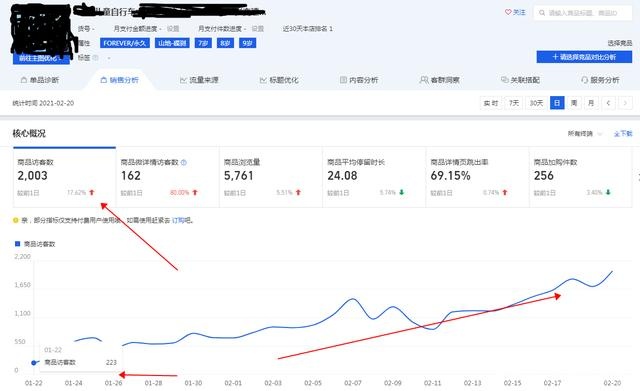
Task: Select the 销售分析 tab
Action: click(120, 80)
